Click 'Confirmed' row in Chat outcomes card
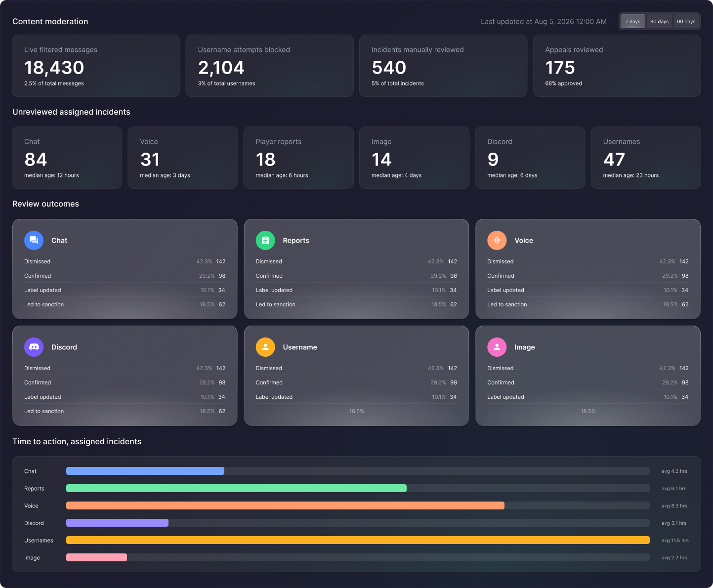Screen dimensions: 713x588 pos(125,276)
